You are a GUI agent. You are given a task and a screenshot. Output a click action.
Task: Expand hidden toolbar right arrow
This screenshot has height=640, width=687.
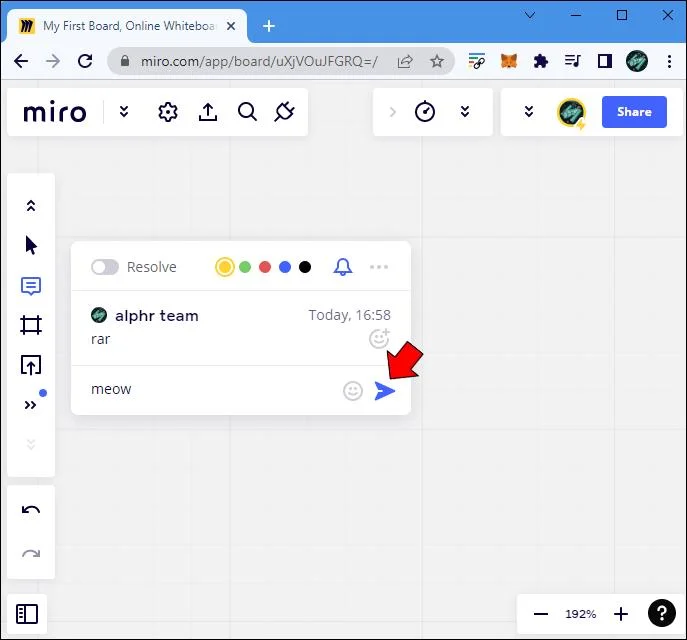click(x=393, y=112)
